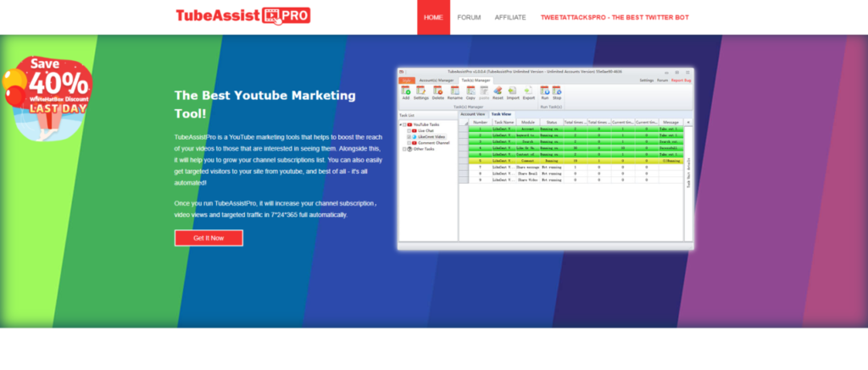Viewport: 868px width, 370px height.
Task: Select the Rename task icon
Action: (x=455, y=90)
